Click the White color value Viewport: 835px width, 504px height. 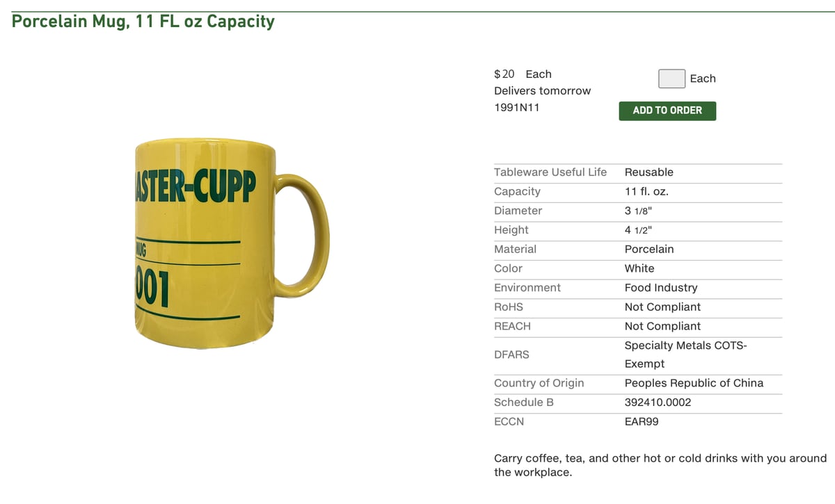point(639,268)
